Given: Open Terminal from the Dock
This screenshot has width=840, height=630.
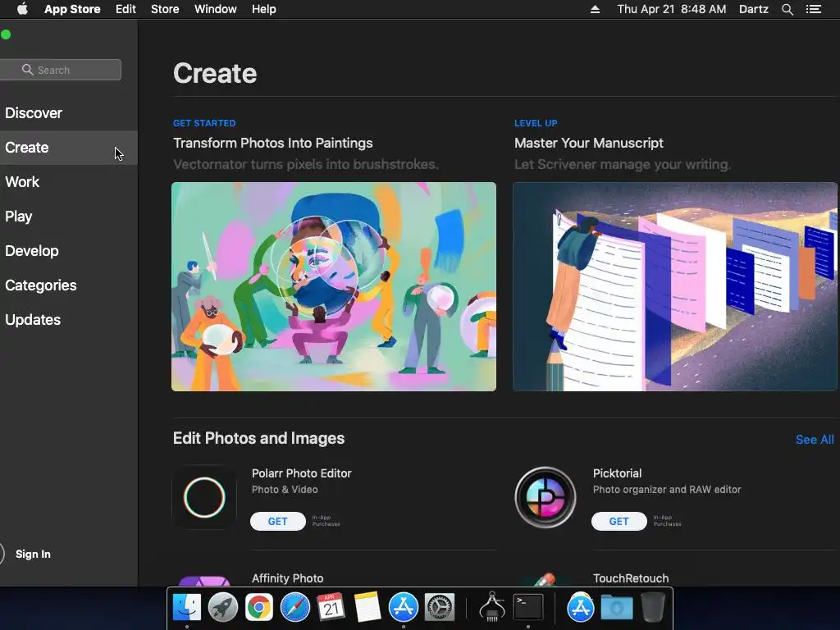Looking at the screenshot, I should 528,608.
